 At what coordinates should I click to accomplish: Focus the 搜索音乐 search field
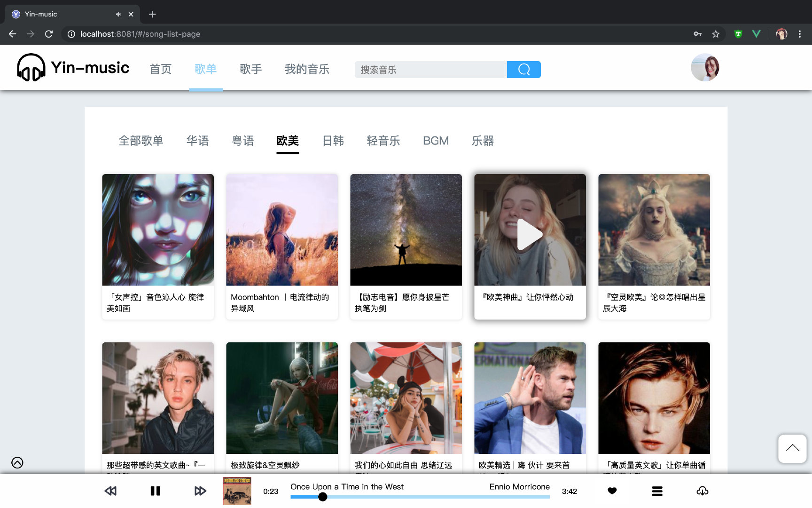tap(430, 70)
